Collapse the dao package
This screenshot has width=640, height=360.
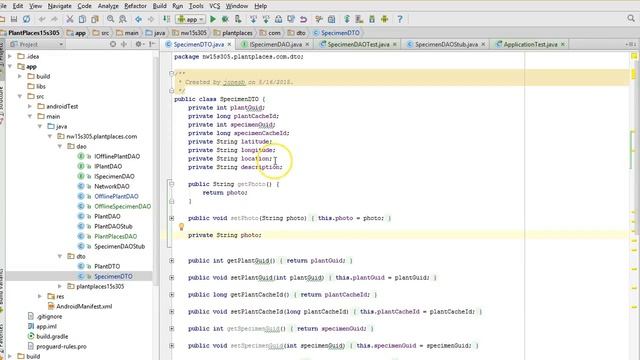pos(60,146)
